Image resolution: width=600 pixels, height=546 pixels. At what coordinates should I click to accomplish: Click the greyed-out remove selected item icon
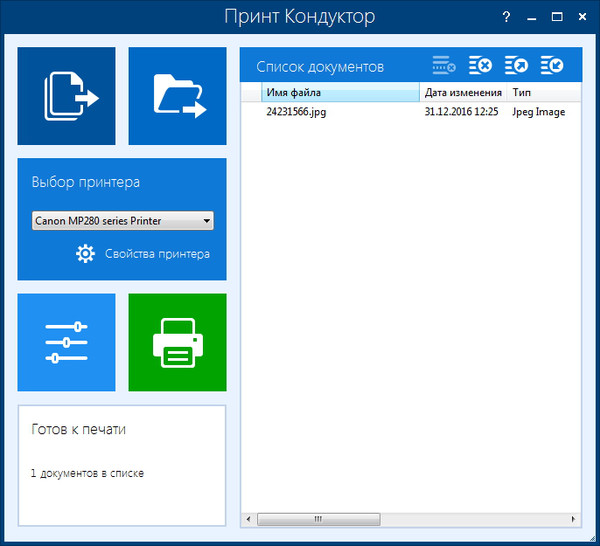coord(444,66)
